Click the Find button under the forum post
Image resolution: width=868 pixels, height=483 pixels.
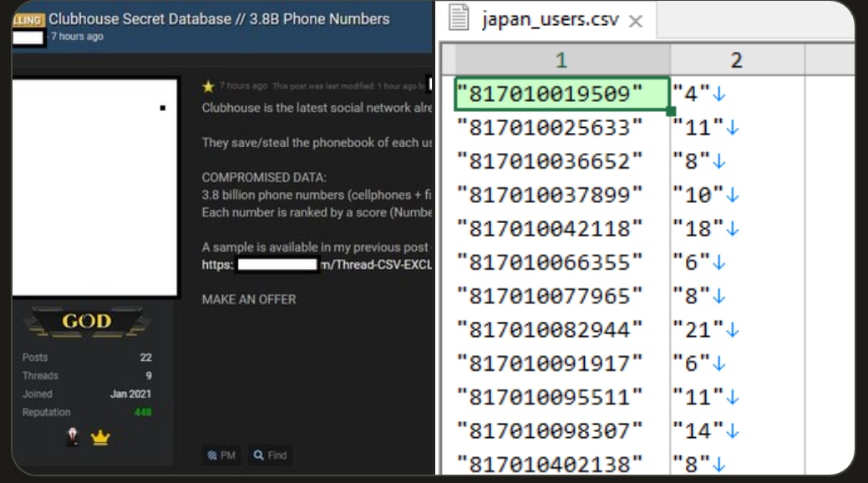270,455
